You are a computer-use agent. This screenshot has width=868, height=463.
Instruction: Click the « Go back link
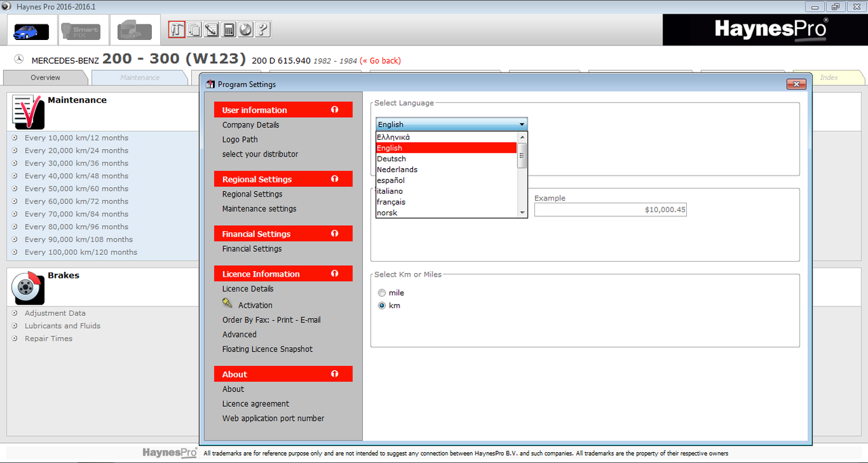click(382, 60)
